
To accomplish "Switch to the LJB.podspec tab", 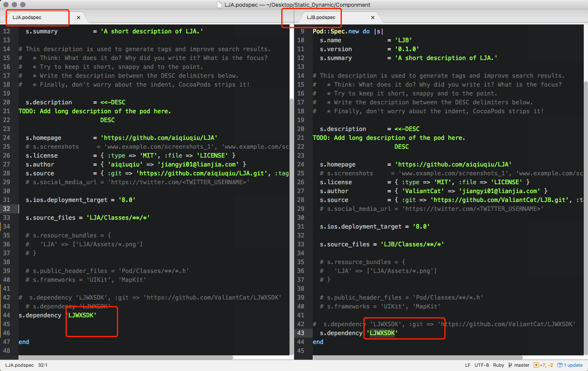I will coord(340,17).
